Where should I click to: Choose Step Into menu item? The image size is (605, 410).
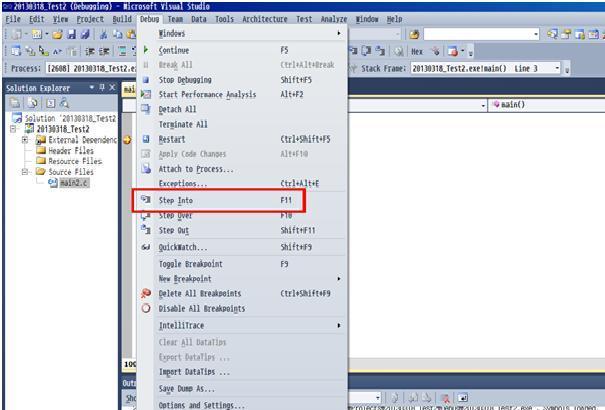tap(243, 200)
